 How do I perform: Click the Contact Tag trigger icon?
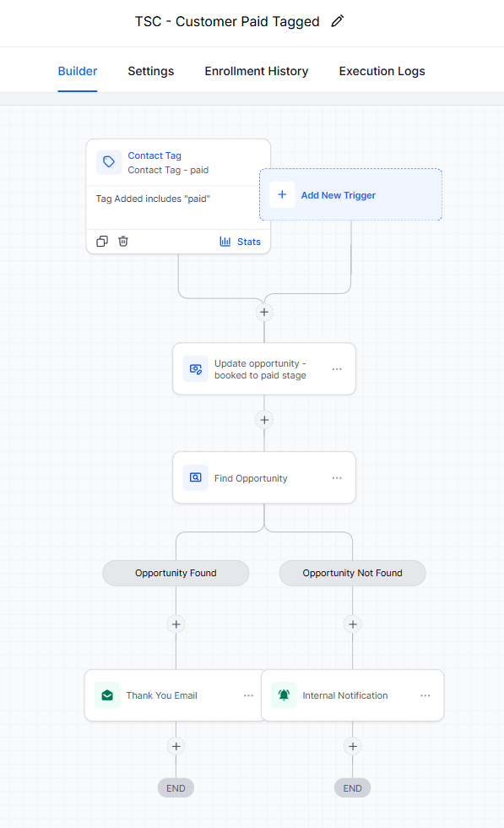(x=109, y=161)
